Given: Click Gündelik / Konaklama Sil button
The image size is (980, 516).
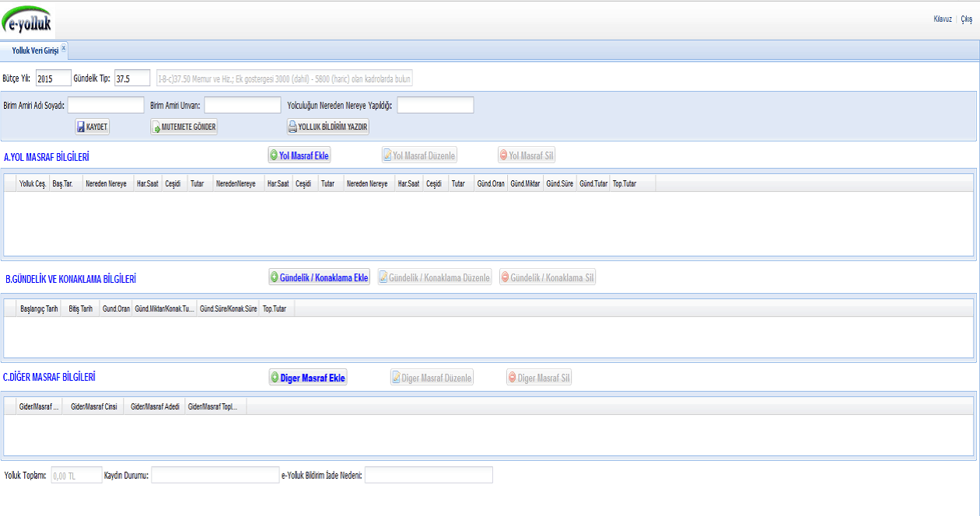Looking at the screenshot, I should (x=548, y=277).
